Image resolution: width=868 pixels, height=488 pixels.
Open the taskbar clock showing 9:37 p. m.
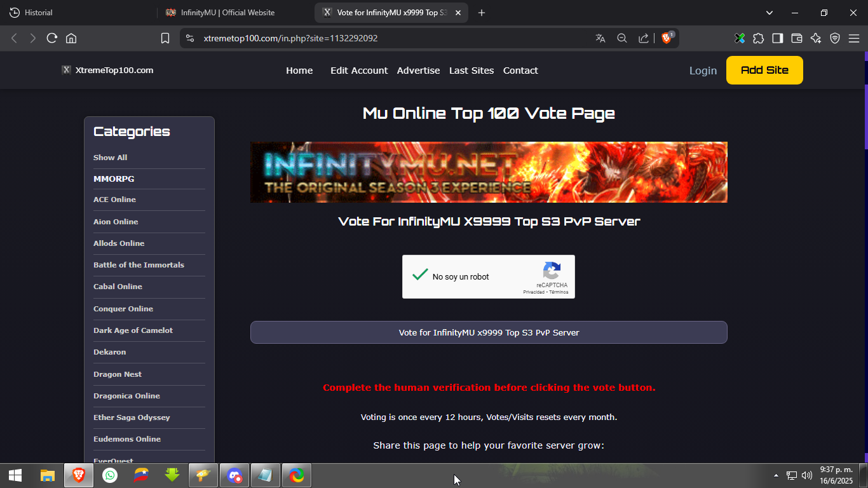836,475
